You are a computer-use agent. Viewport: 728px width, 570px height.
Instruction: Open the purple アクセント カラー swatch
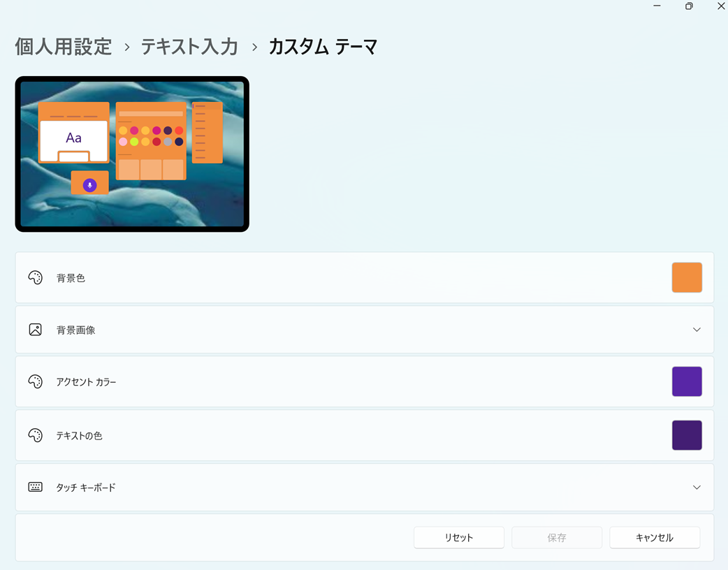(x=687, y=381)
